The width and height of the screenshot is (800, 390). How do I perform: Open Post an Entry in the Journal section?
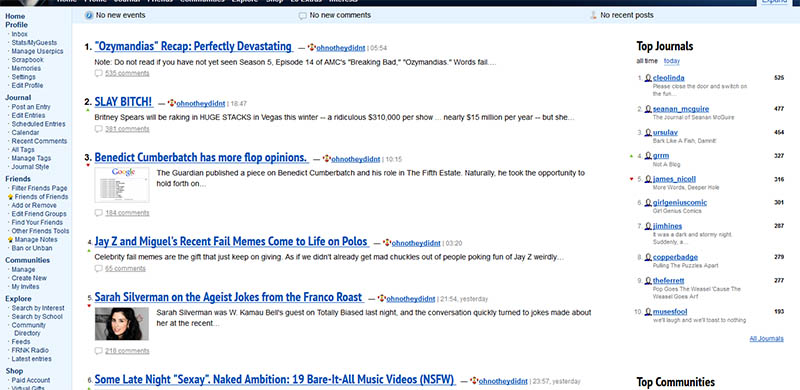point(31,107)
